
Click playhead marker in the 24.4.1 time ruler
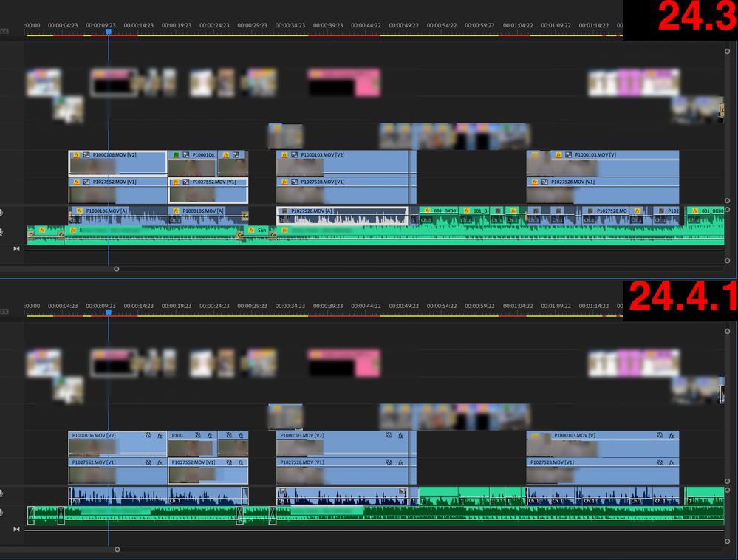pyautogui.click(x=109, y=313)
